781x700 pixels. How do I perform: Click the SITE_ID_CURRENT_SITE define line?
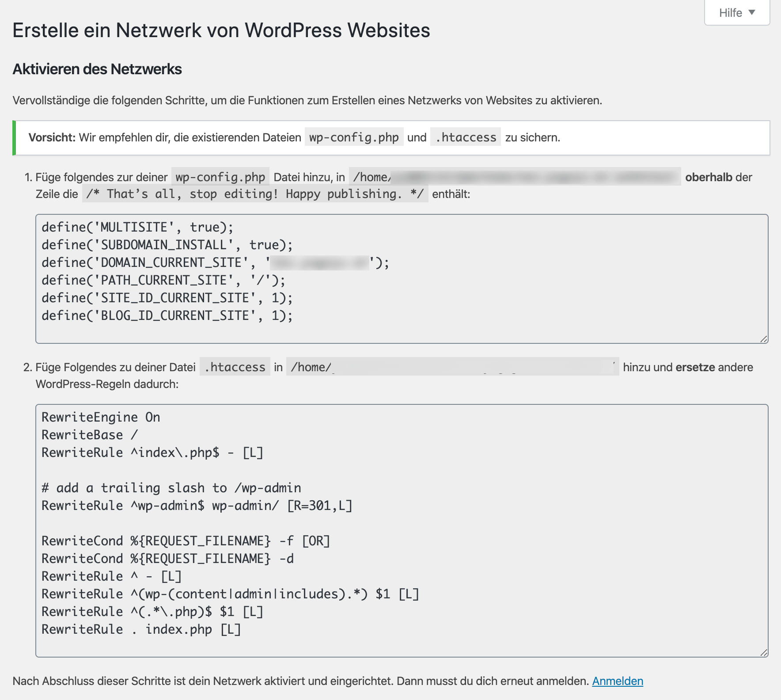click(167, 298)
